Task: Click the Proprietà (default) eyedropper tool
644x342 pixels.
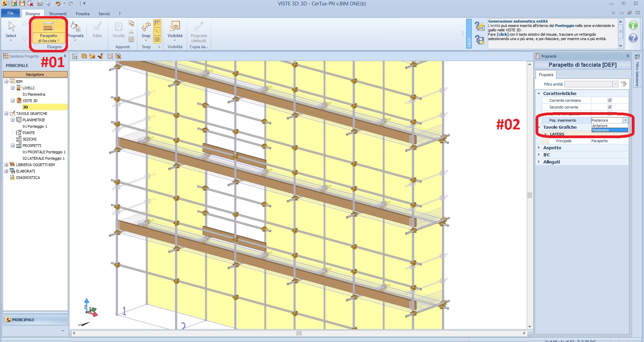Action: [199, 32]
